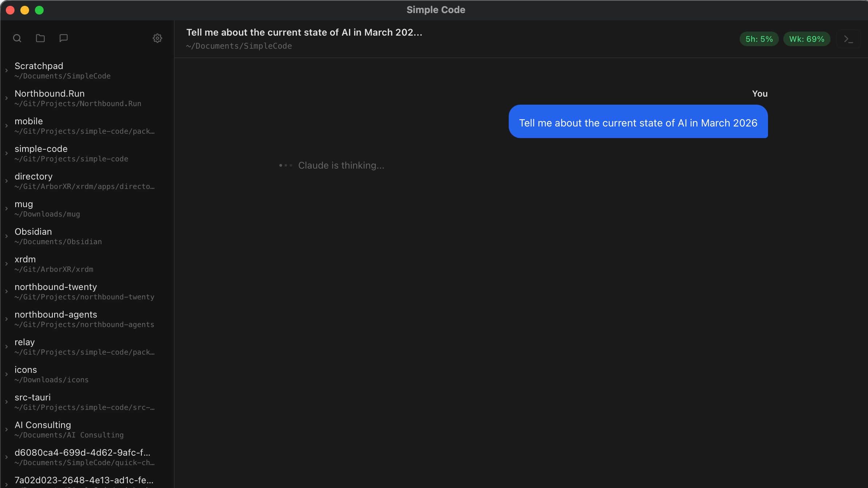Screen dimensions: 868x488
Task: Expand the simple-code project chevron
Action: pyautogui.click(x=7, y=153)
